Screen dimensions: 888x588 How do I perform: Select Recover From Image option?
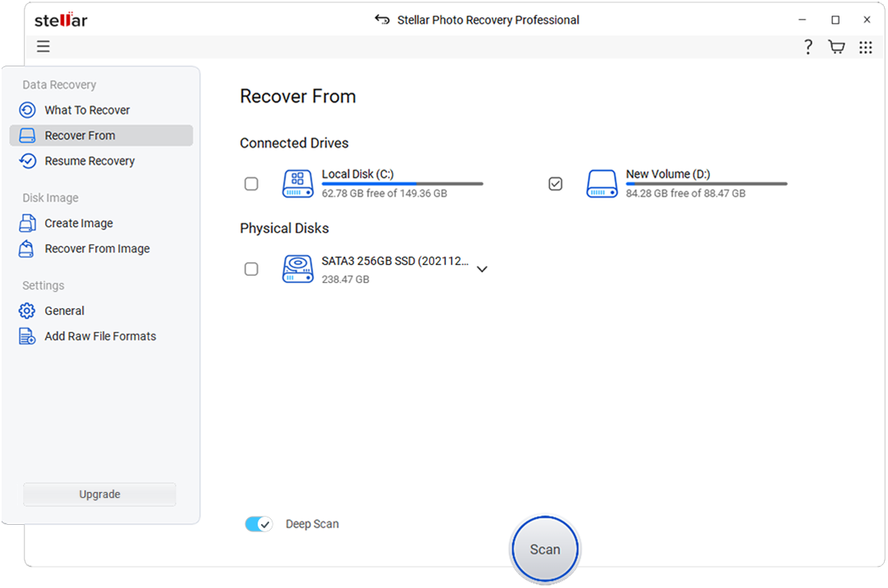pyautogui.click(x=27, y=248)
